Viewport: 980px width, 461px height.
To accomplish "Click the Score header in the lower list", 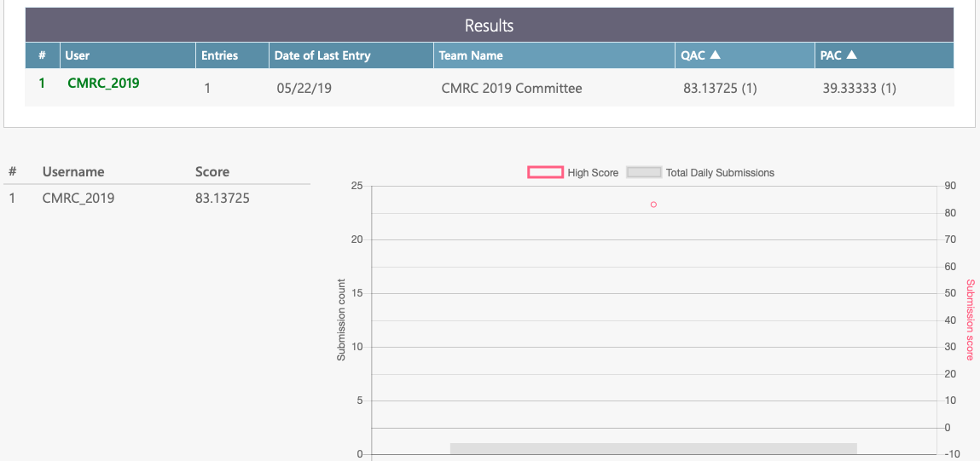I will [212, 171].
